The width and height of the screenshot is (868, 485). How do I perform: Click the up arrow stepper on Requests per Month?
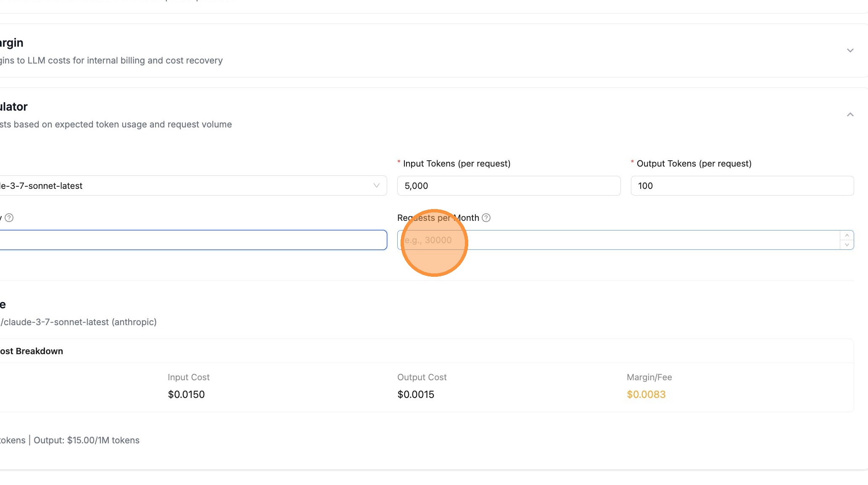click(x=847, y=236)
